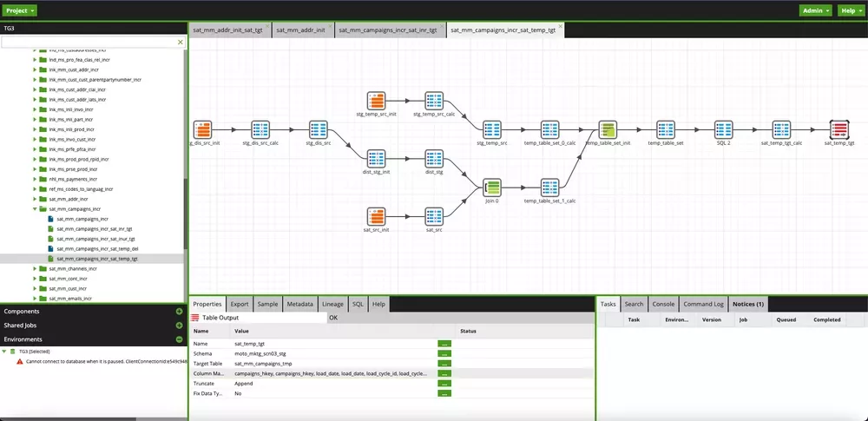
Task: Open the Metadata tab
Action: (299, 304)
